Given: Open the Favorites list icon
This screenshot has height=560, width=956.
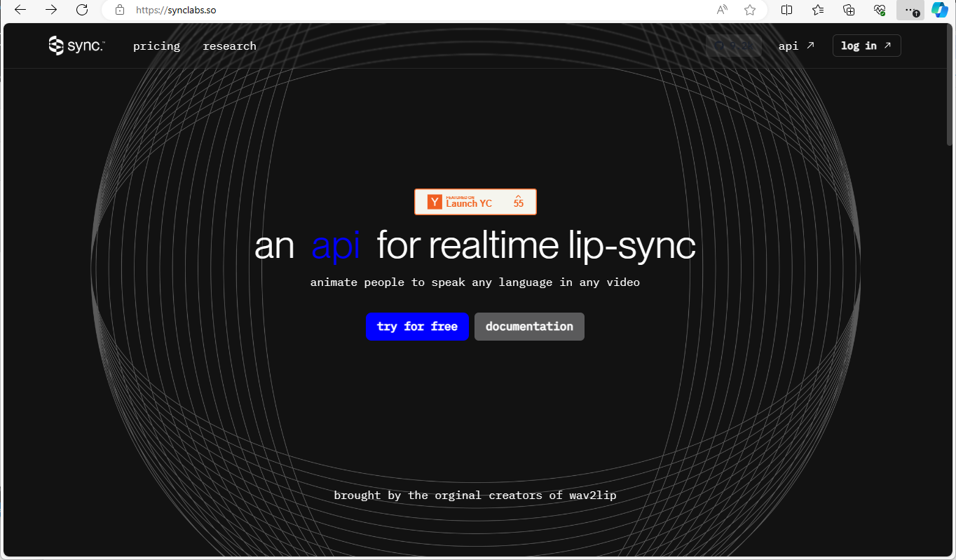Looking at the screenshot, I should 818,10.
